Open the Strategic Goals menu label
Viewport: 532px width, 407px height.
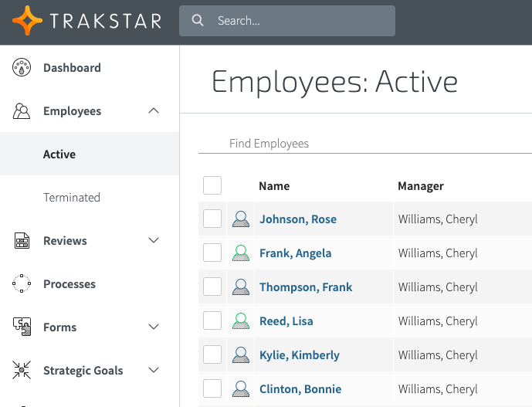point(83,371)
